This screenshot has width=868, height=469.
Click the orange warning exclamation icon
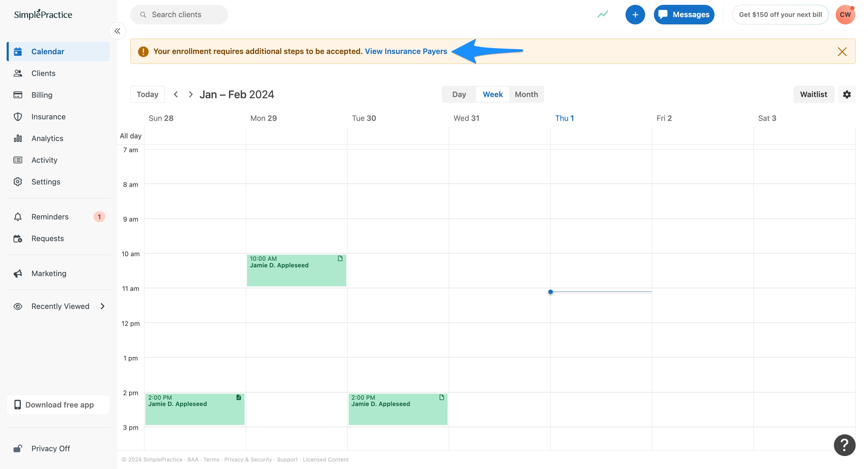pyautogui.click(x=143, y=52)
